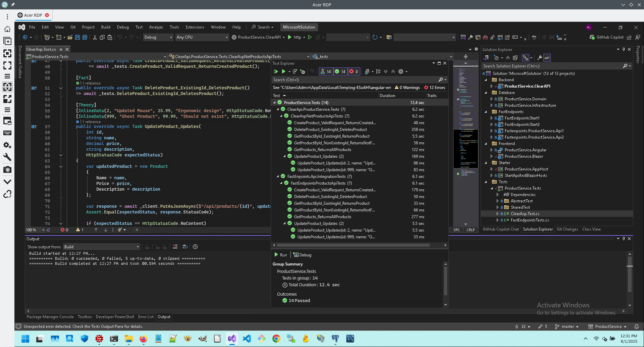Toggle the failed tests filter showing 0
Screen dimensions: 644x347
354,71
